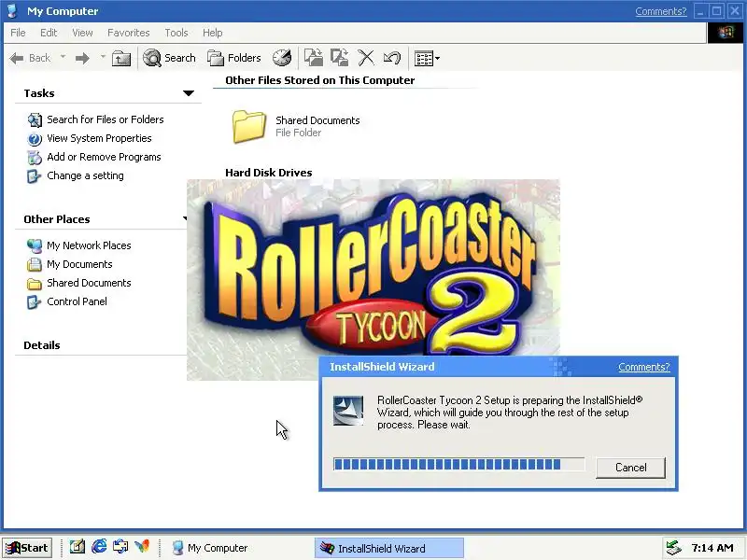Click the 7:14 AM clock

[x=712, y=548]
